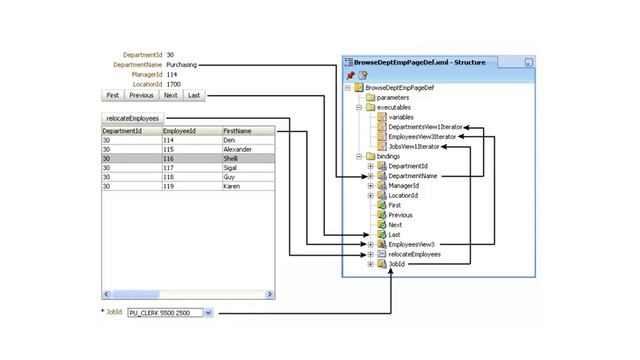Click the Next navigation button

[x=171, y=96]
